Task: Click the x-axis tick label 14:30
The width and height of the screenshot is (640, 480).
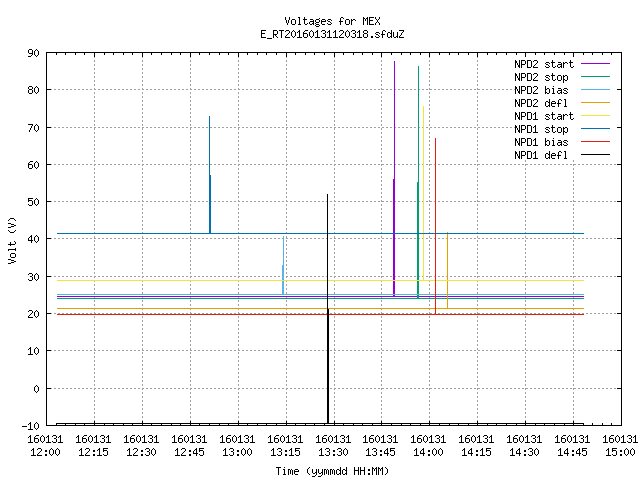Action: click(524, 452)
